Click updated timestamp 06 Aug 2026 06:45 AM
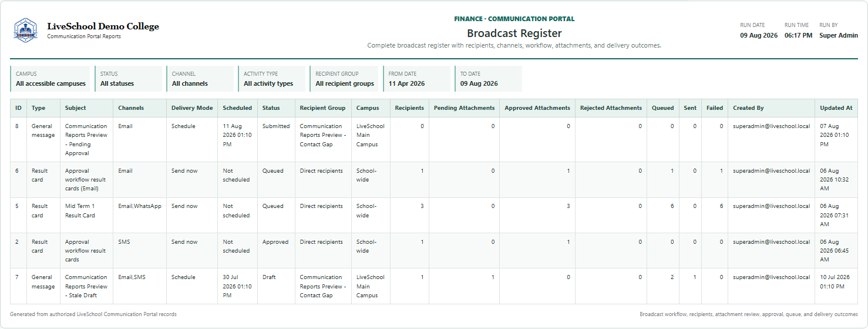 (x=835, y=251)
